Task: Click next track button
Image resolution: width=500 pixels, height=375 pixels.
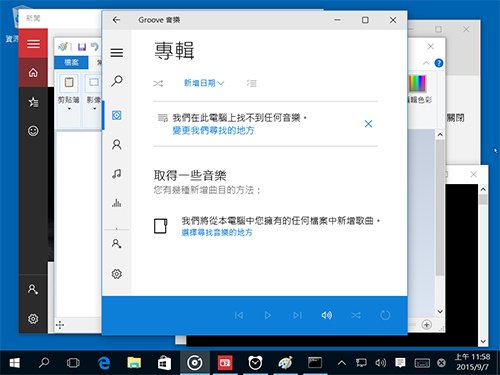Action: click(297, 315)
